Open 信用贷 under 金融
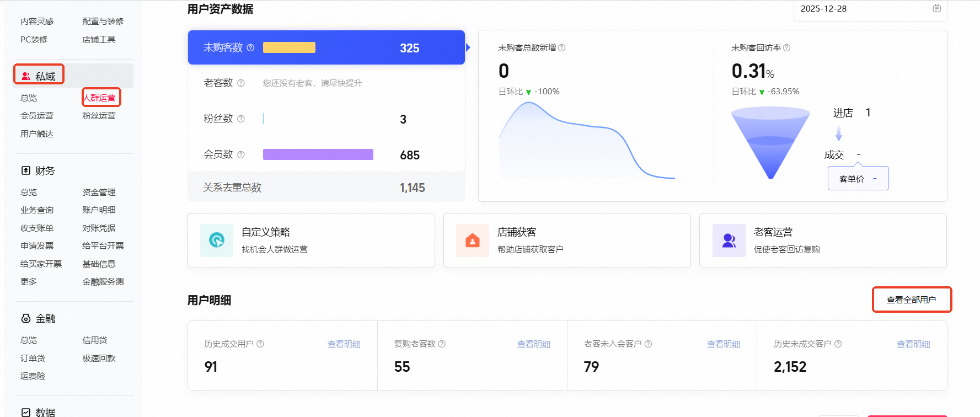Screen dimensions: 980x417 click(95, 340)
